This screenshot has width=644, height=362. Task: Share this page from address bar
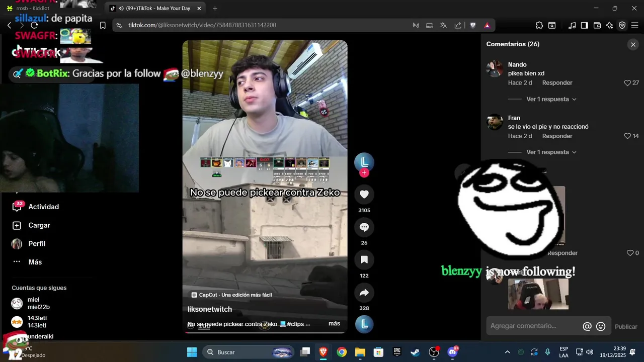coord(458,25)
